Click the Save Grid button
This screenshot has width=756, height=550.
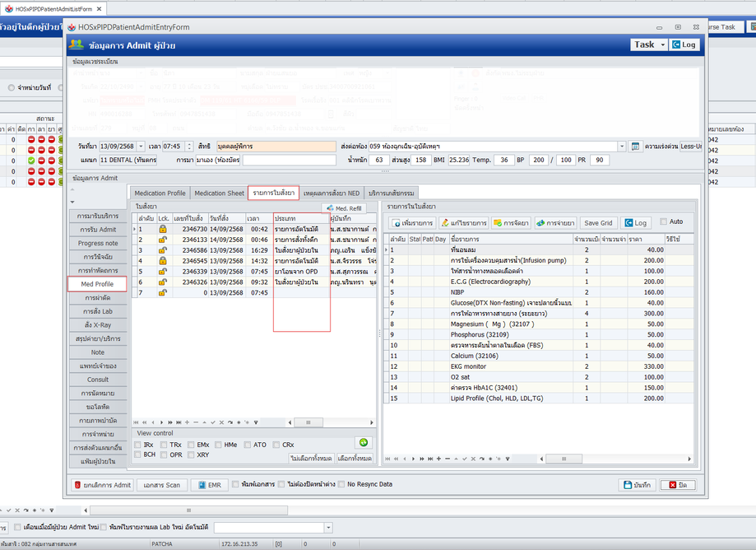click(x=598, y=223)
